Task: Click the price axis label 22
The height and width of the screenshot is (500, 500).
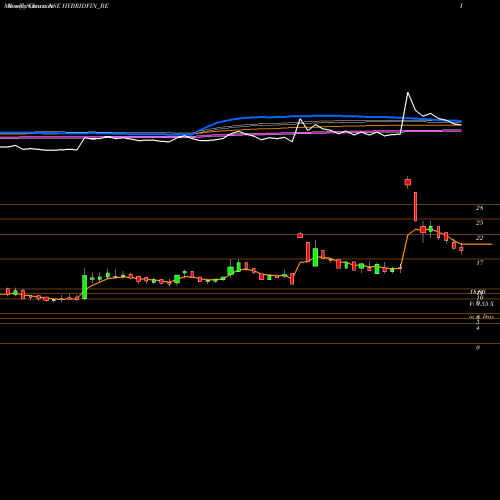Action: (479, 238)
